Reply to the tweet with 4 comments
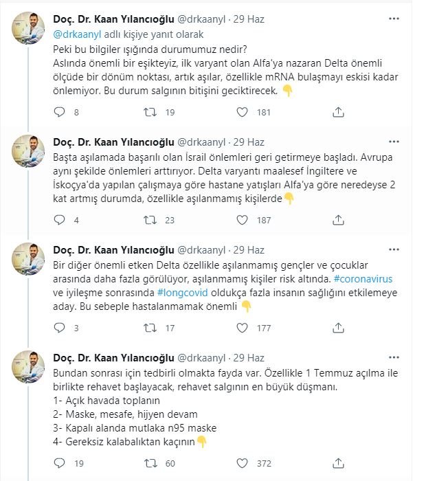Screen dimensions: 448x481 tap(59, 220)
